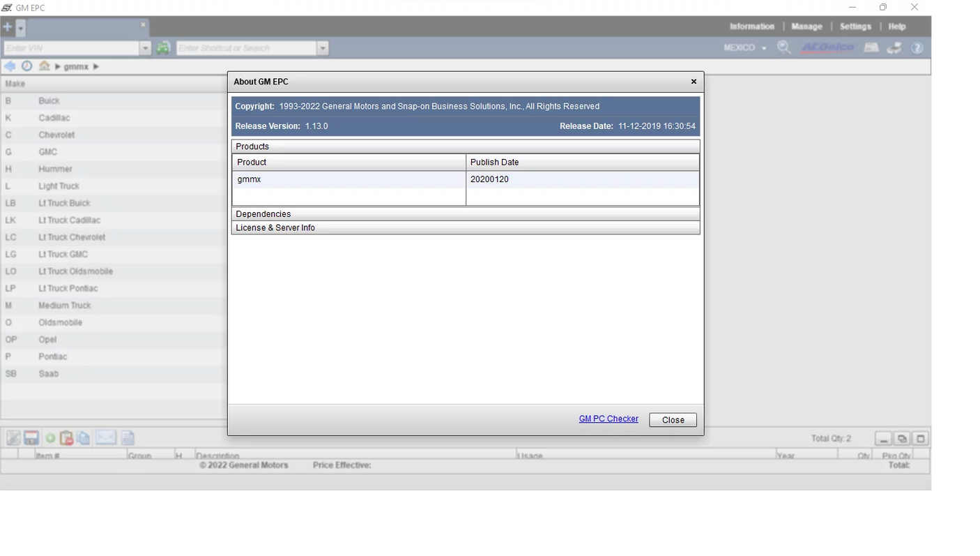Viewport: 980px width, 556px height.
Task: Click the green vehicle icon beside VIN field
Action: [163, 48]
